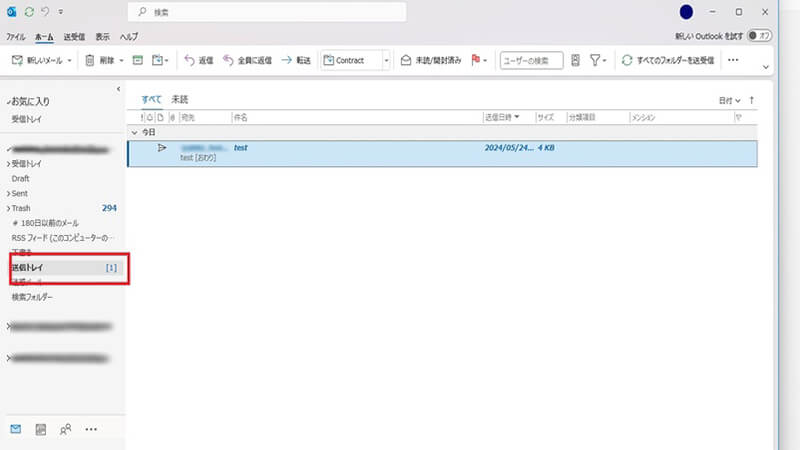The image size is (800, 450).
Task: Expand the Trash folder in sidebar
Action: coord(8,208)
